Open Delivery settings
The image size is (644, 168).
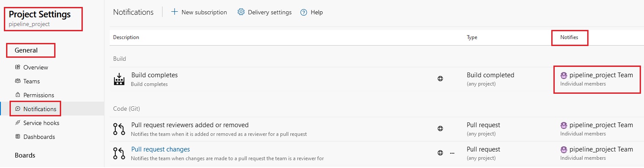tap(264, 12)
